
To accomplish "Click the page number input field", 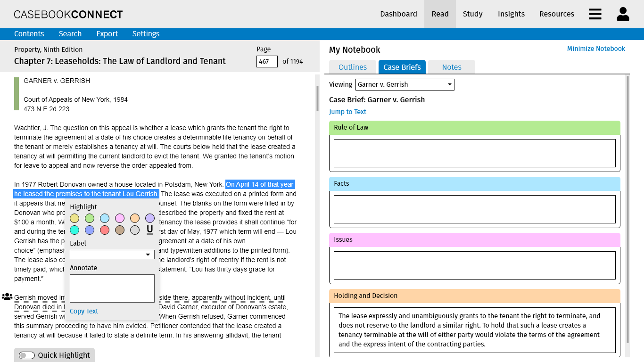I will 267,62.
